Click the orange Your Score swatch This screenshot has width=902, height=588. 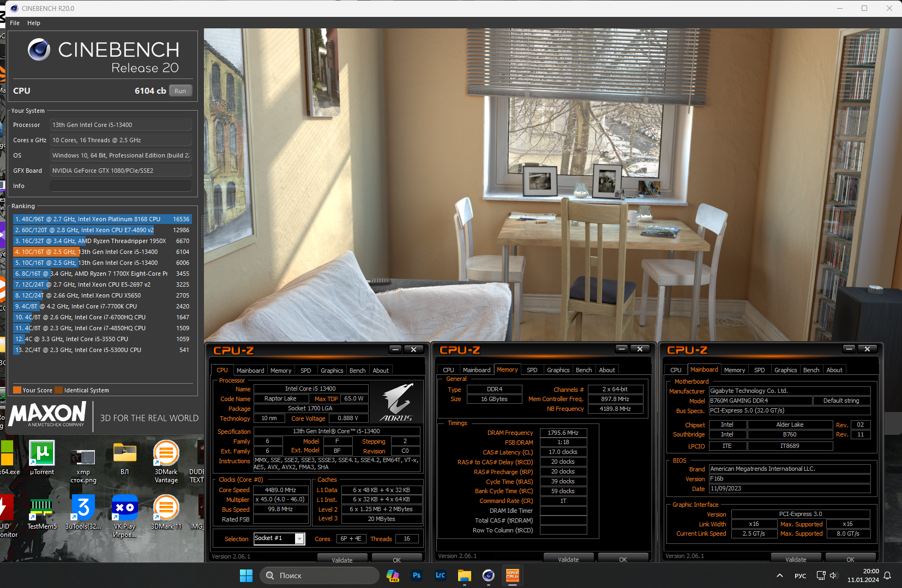[x=17, y=390]
